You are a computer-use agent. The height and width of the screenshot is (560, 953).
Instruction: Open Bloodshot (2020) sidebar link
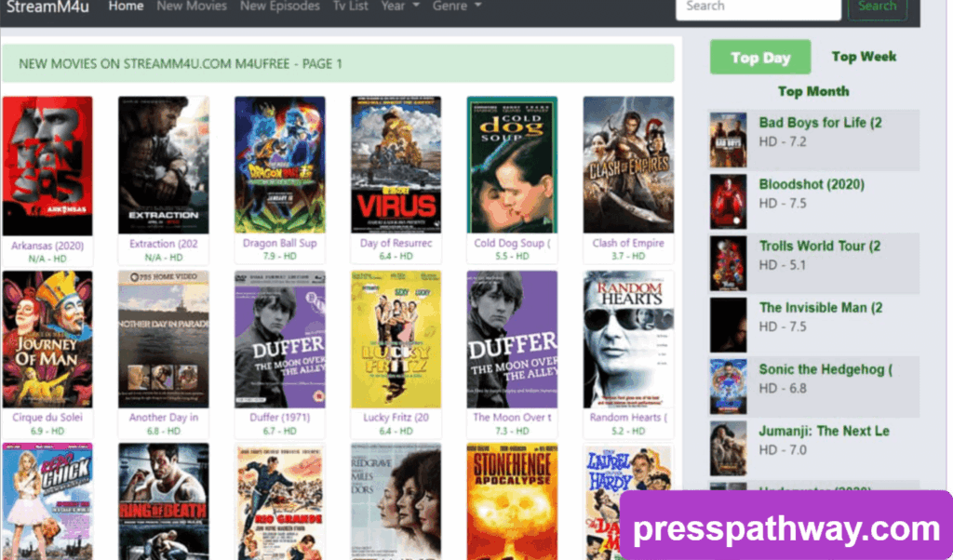[x=812, y=184]
